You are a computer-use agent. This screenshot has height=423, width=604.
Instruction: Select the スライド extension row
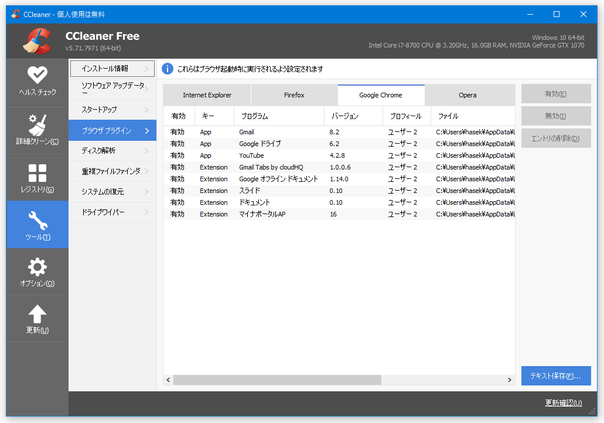[x=339, y=191]
